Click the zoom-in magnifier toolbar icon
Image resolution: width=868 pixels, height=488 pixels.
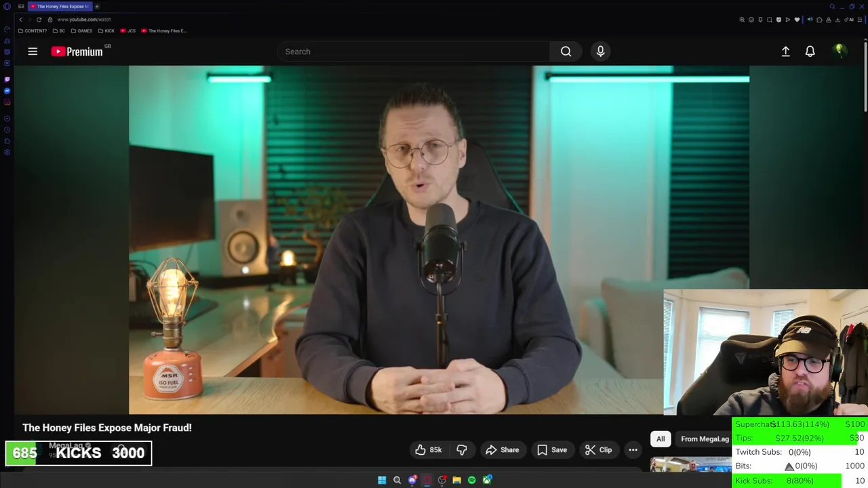click(x=742, y=20)
